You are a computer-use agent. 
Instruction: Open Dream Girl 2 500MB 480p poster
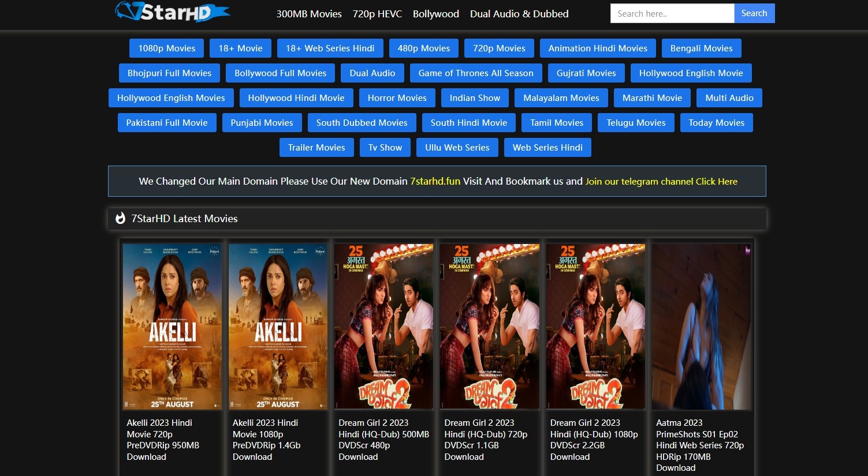(383, 327)
